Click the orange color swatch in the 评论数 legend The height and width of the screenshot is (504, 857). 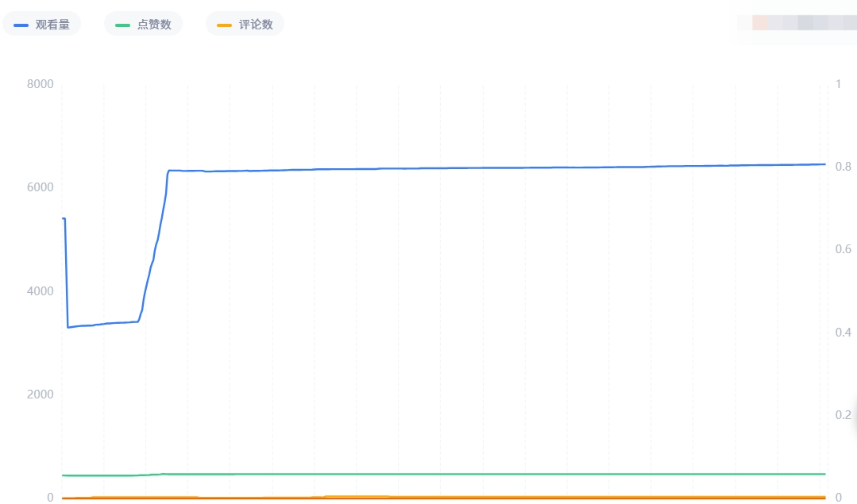(226, 24)
